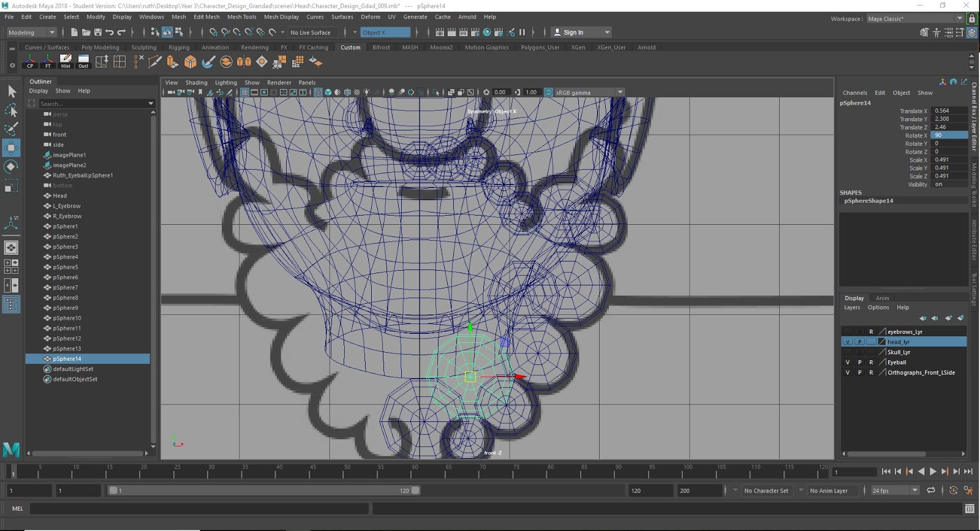Click the outliner horizontal scrollbar
This screenshot has width=980, height=531.
[x=88, y=454]
